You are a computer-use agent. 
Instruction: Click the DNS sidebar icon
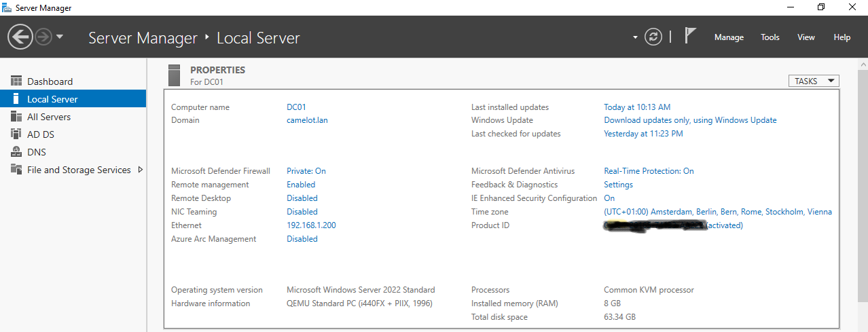[x=16, y=152]
